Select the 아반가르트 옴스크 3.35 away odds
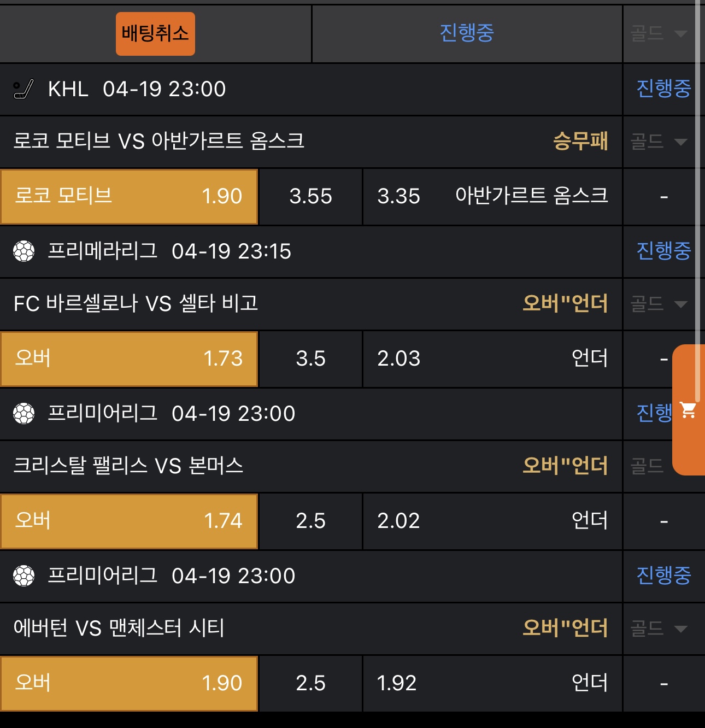The width and height of the screenshot is (705, 728). 492,197
